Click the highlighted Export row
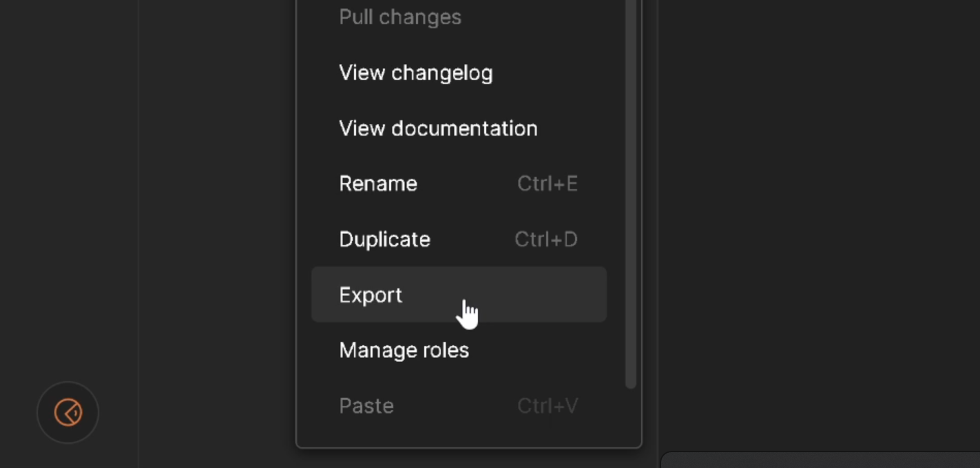 click(459, 295)
